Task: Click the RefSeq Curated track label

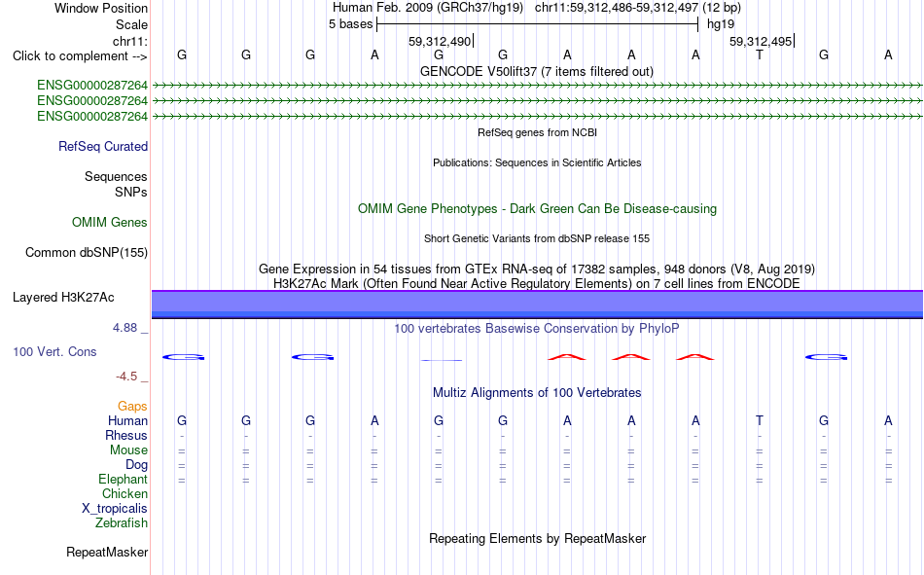Action: pyautogui.click(x=103, y=146)
